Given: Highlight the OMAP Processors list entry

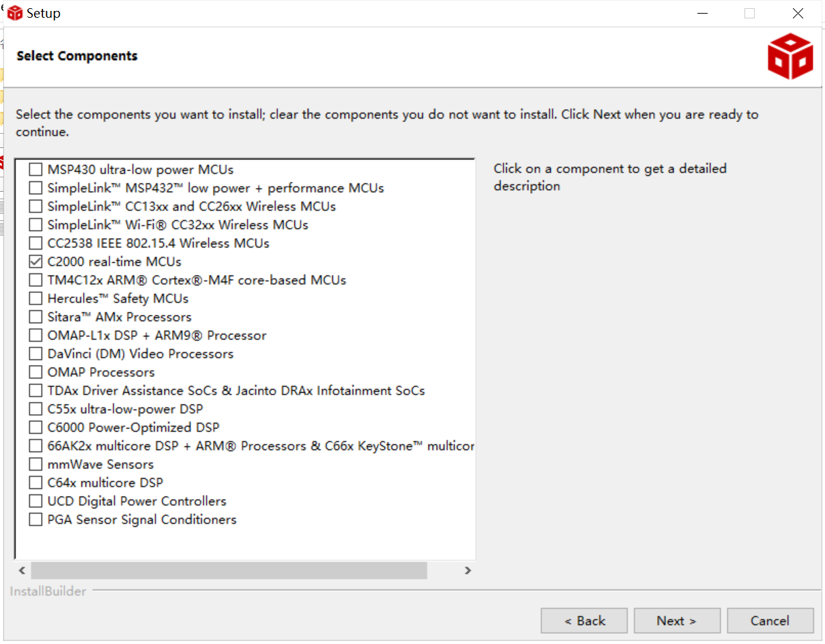Looking at the screenshot, I should [101, 372].
